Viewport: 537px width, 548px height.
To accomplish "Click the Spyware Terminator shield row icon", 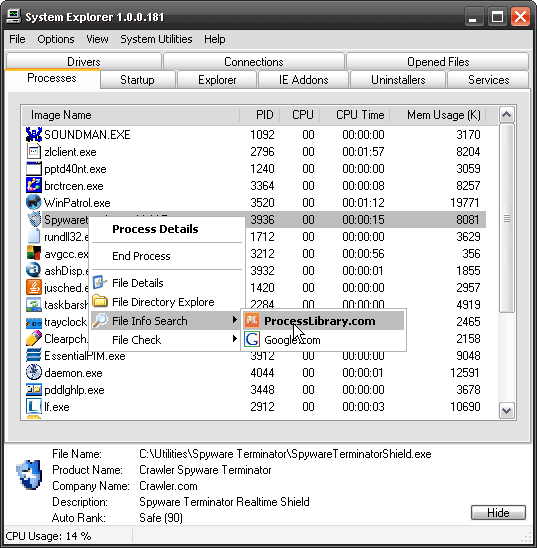I will coord(34,219).
